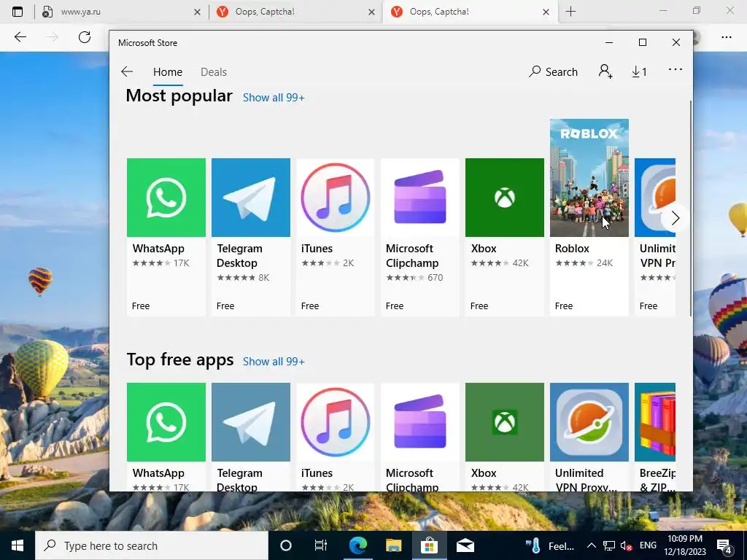Open the sign-in account icon
Screen dimensions: 747x560
coord(605,71)
